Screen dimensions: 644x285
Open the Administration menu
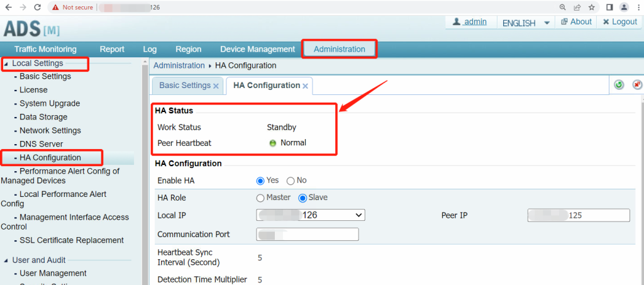click(x=339, y=49)
